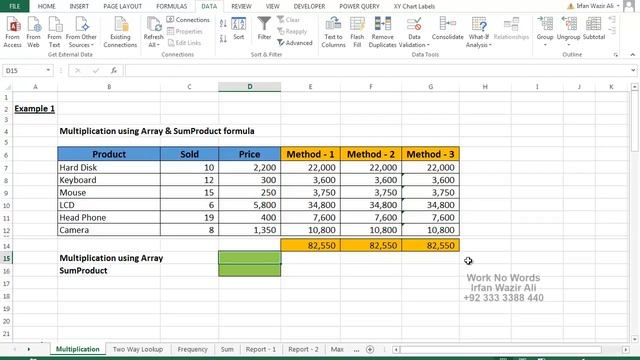Switch to the VIEW tab
The image size is (640, 360).
point(272,6)
